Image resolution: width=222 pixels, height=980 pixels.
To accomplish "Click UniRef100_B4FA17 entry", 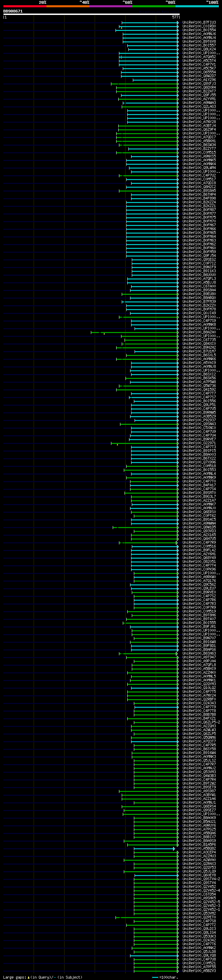I will (x=199, y=485).
